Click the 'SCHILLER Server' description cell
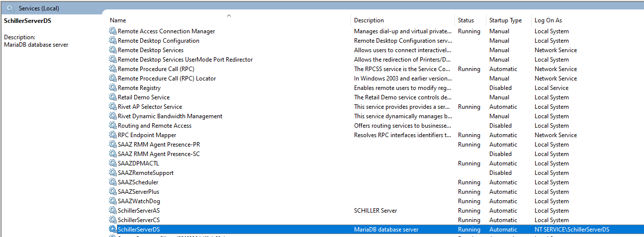 (375, 211)
